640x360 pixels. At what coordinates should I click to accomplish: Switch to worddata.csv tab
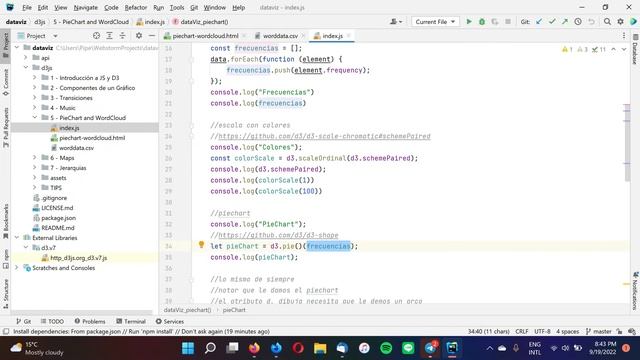pyautogui.click(x=280, y=36)
